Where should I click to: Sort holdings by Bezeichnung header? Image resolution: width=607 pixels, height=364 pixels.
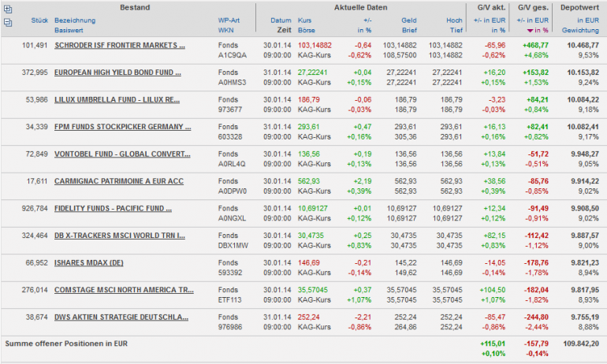tap(74, 20)
